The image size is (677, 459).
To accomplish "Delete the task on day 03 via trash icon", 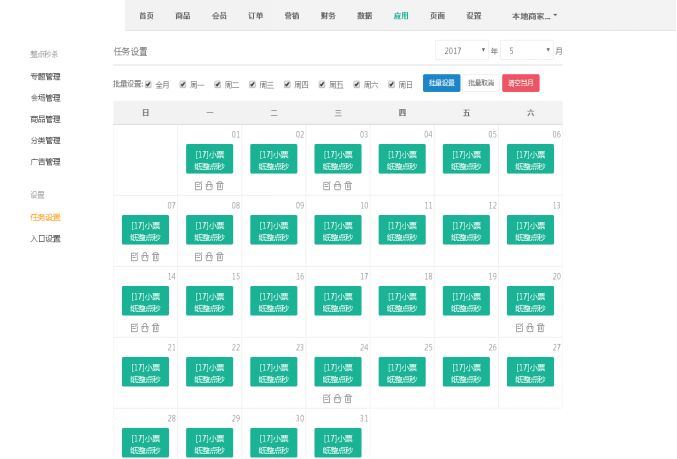I will tap(348, 186).
